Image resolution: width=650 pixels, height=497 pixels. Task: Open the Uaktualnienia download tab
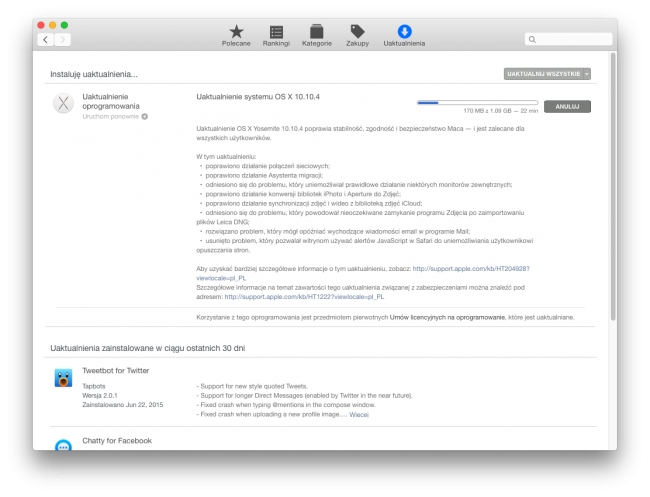tap(404, 35)
